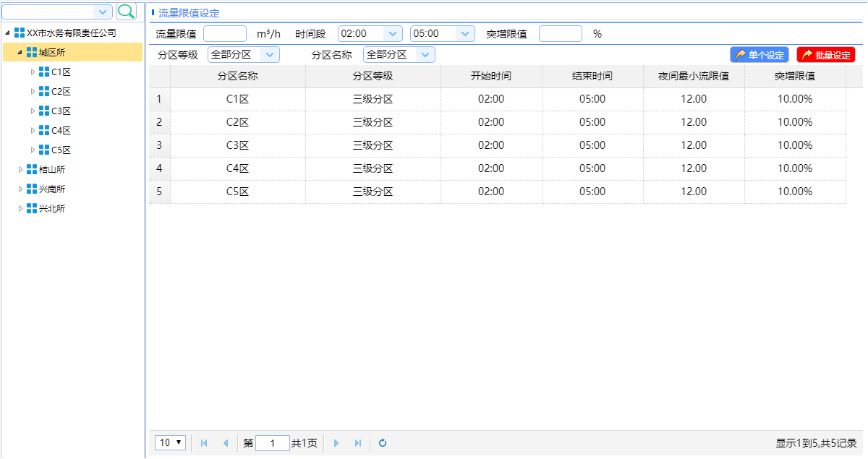Click the grid icon beside C5区 node
This screenshot has height=459, width=868.
click(44, 150)
